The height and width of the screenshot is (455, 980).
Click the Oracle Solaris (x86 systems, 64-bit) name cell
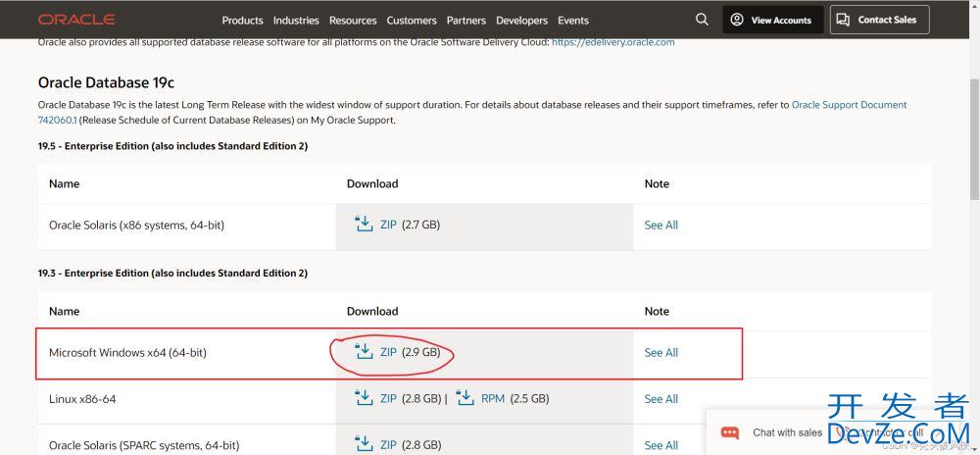[136, 225]
